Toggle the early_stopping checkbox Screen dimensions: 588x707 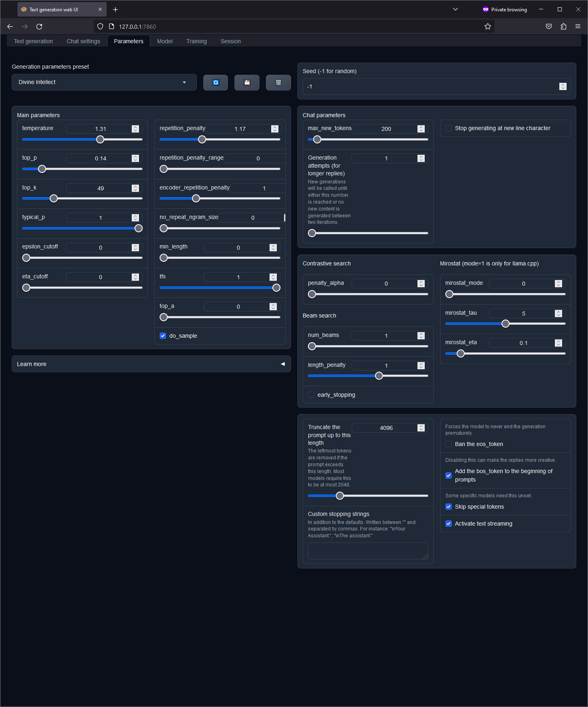tap(311, 395)
